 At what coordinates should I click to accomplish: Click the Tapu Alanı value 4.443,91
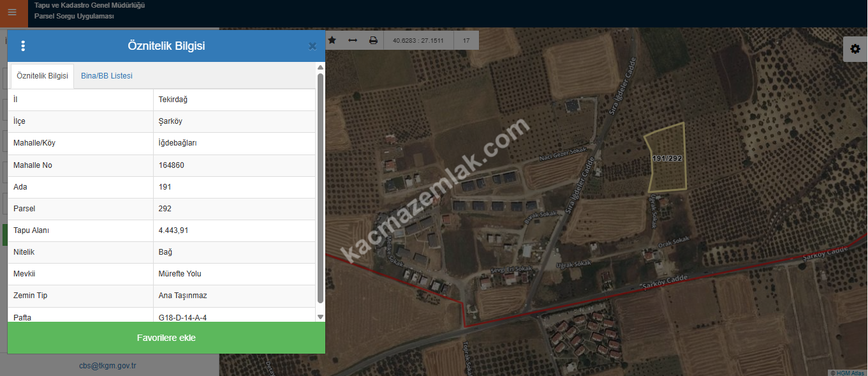coord(173,230)
